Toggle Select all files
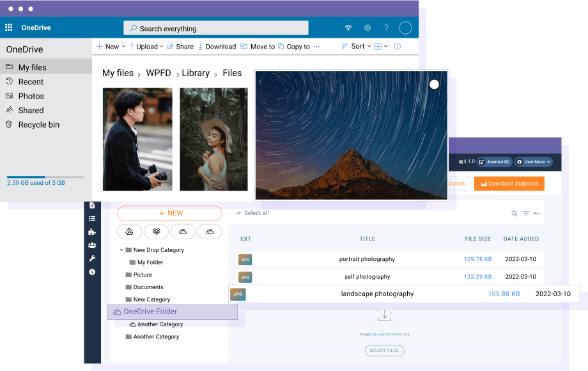 pos(252,213)
